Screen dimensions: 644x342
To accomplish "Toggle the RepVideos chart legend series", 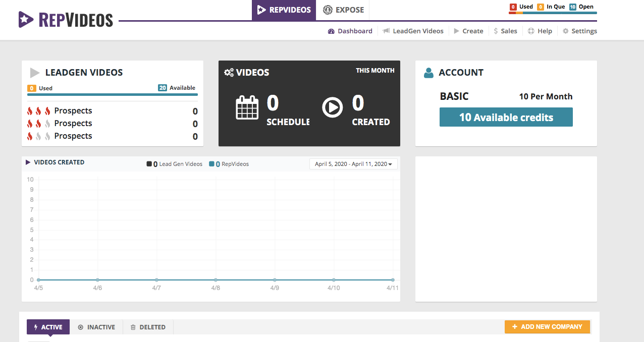I will [x=229, y=164].
